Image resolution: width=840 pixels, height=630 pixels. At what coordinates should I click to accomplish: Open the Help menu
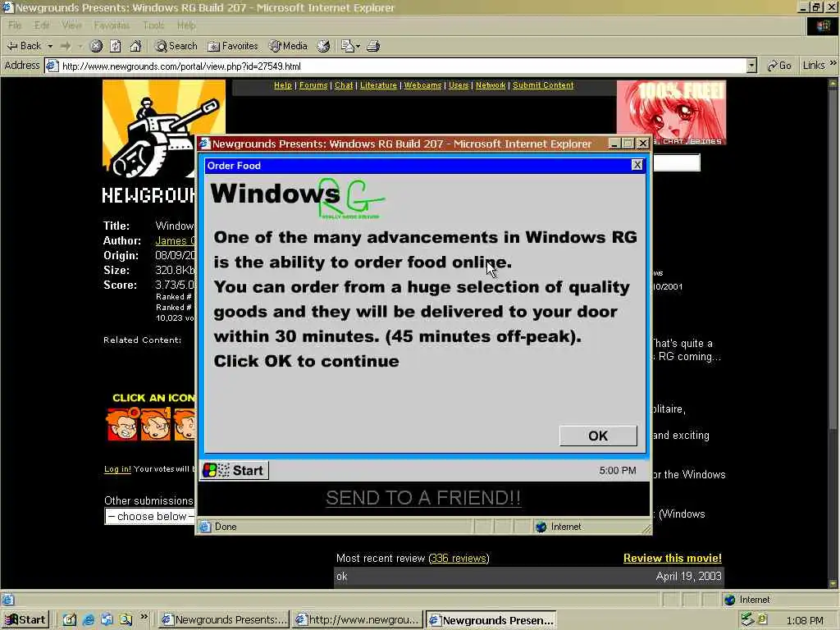tap(186, 25)
